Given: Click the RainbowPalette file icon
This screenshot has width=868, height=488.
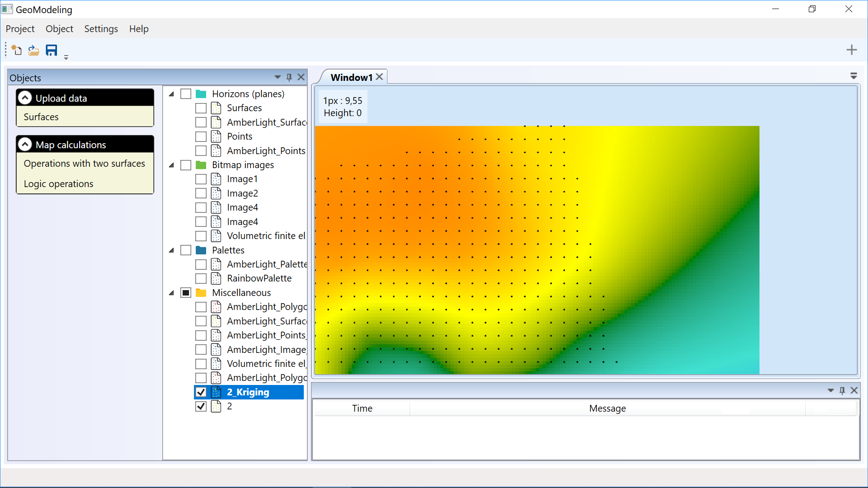Looking at the screenshot, I should (216, 278).
